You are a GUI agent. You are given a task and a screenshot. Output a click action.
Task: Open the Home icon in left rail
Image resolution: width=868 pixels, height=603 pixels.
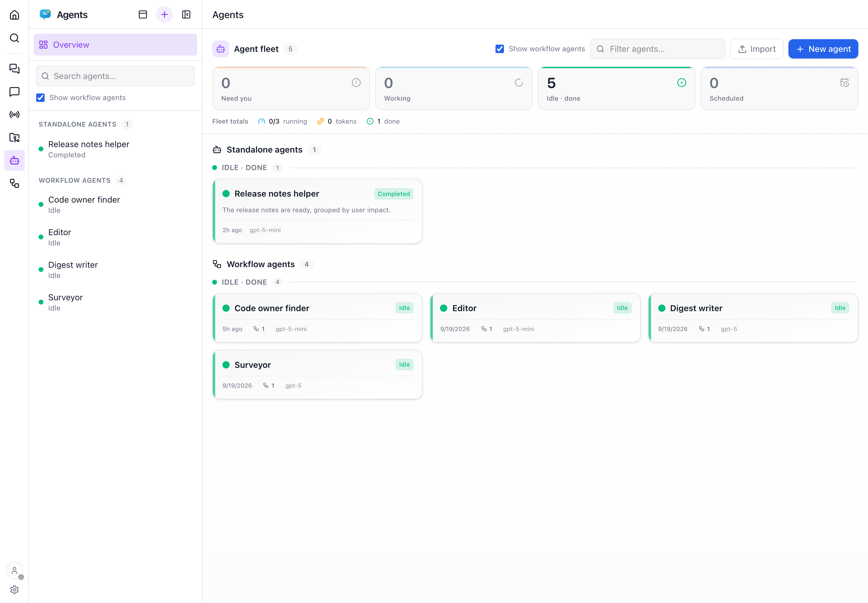point(14,15)
